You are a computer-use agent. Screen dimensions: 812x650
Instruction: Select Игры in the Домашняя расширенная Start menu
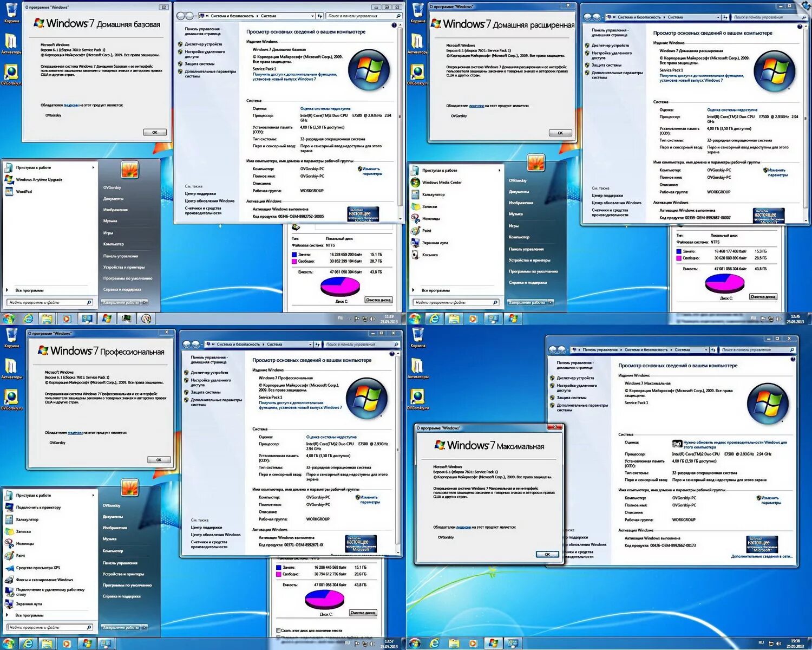[x=514, y=226]
